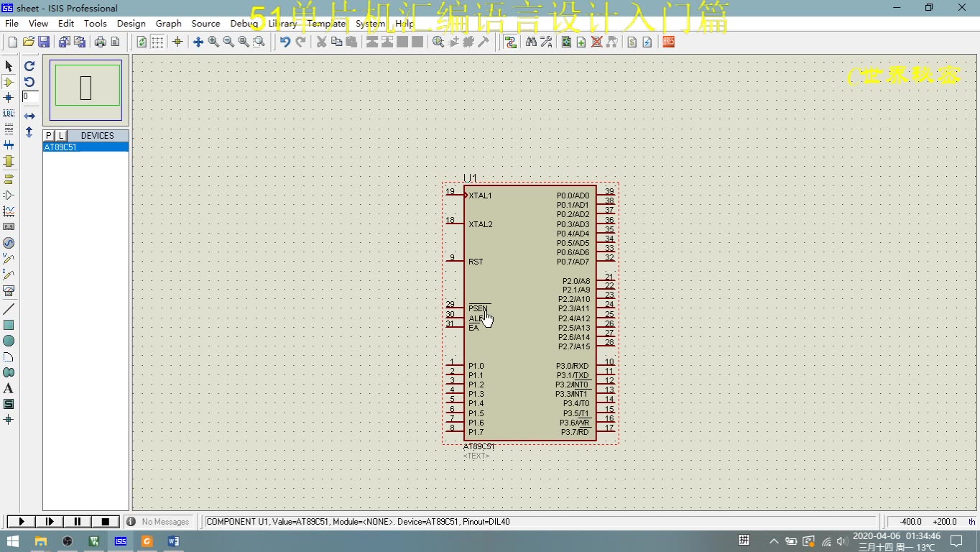Click the rotation angle field
This screenshot has height=552, width=980.
[30, 96]
